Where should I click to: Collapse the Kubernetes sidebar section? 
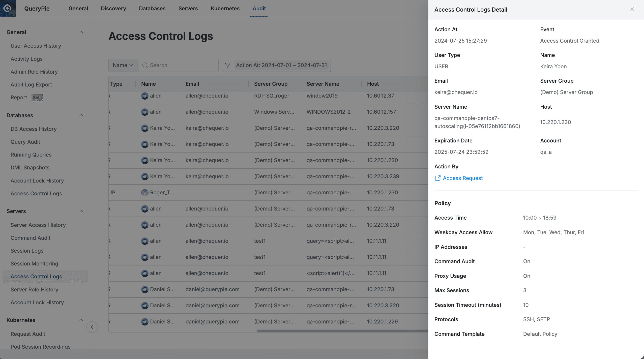[x=81, y=320]
